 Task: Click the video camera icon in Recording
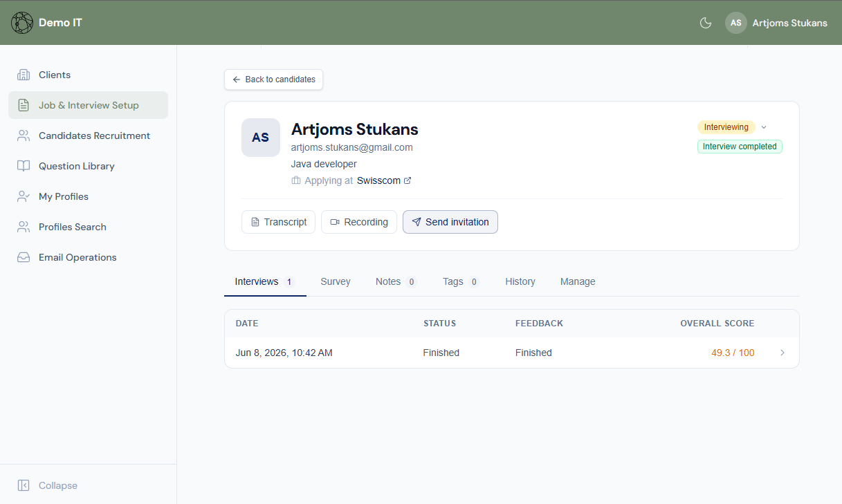pos(335,222)
